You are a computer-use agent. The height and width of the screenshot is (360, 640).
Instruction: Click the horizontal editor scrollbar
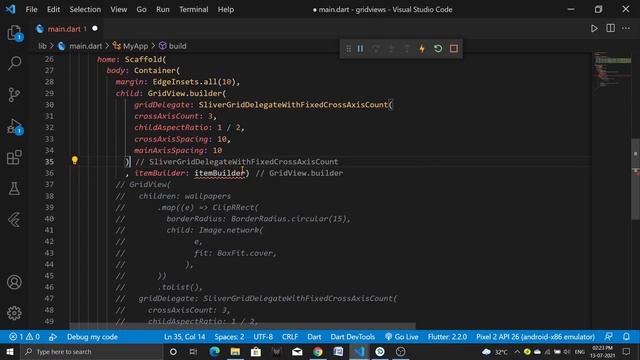coord(242,327)
